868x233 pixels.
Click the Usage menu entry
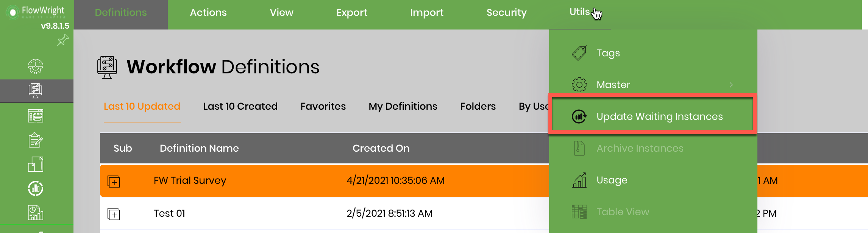(612, 180)
